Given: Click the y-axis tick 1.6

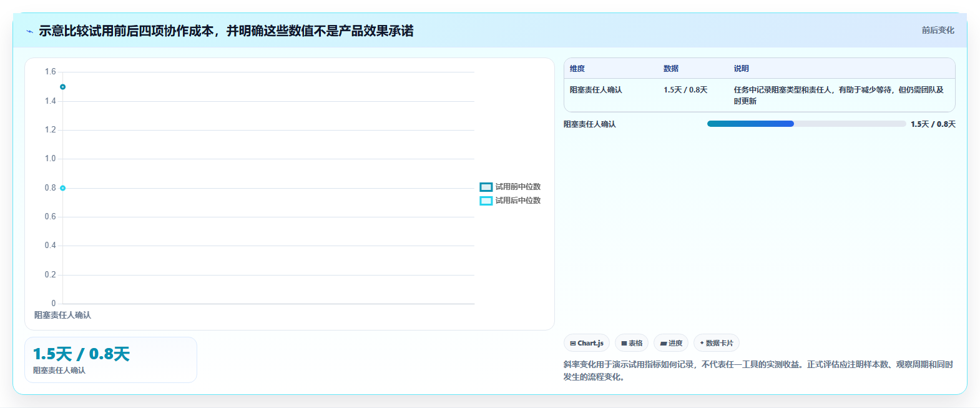Looking at the screenshot, I should pyautogui.click(x=50, y=72).
